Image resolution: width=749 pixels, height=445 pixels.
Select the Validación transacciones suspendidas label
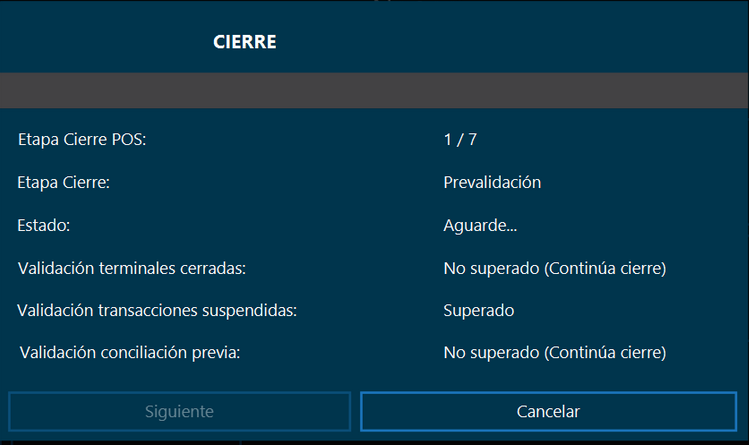point(157,311)
